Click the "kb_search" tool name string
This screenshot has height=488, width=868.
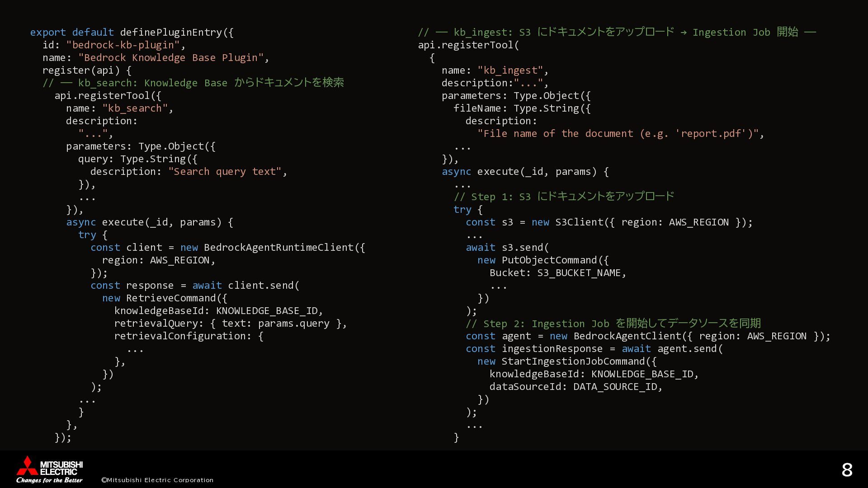(135, 108)
